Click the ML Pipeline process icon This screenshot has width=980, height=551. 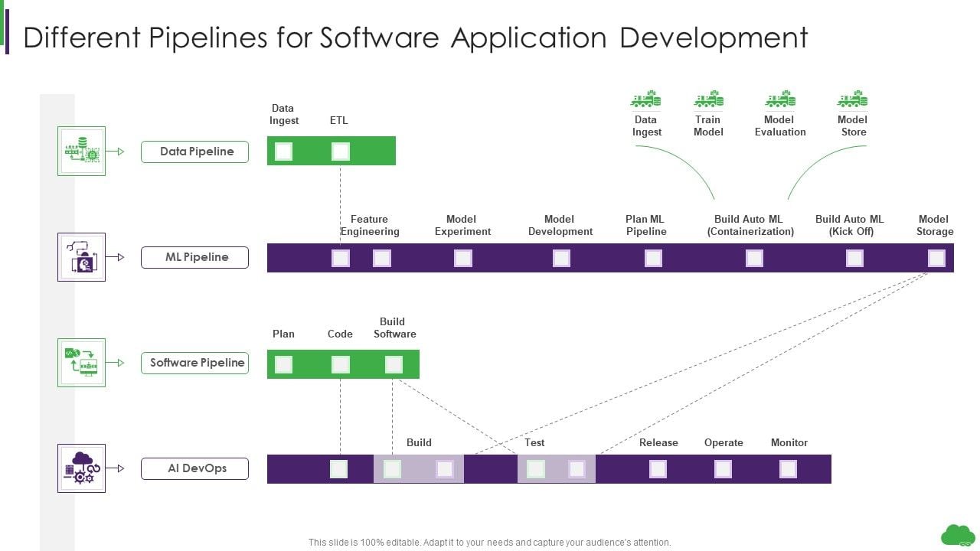(x=81, y=256)
